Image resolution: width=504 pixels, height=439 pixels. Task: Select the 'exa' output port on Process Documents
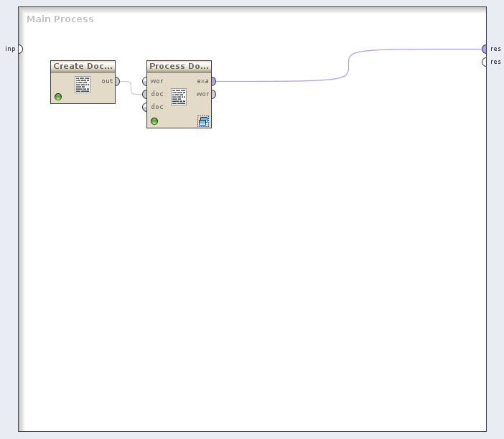(x=213, y=81)
